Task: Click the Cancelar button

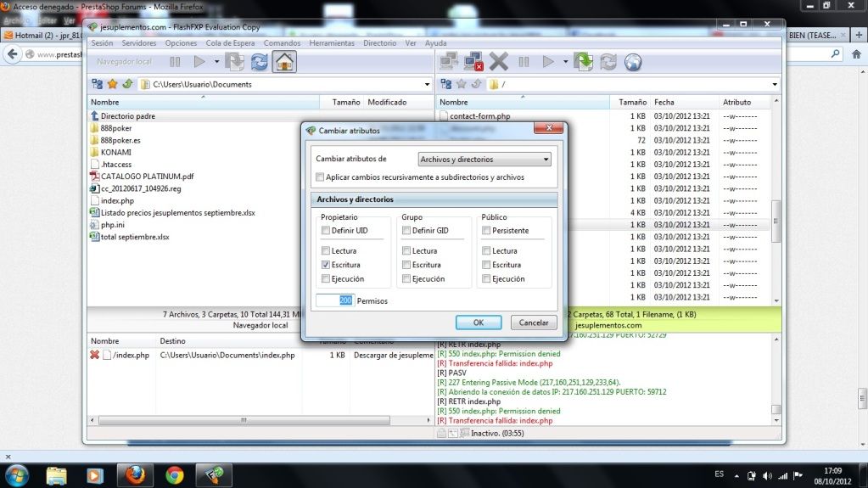Action: [534, 323]
